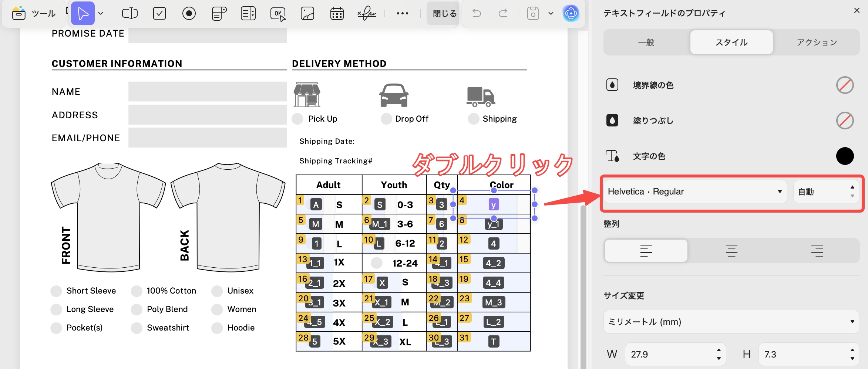
Task: Open the ミリメートル (mm) unit dropdown
Action: (731, 322)
